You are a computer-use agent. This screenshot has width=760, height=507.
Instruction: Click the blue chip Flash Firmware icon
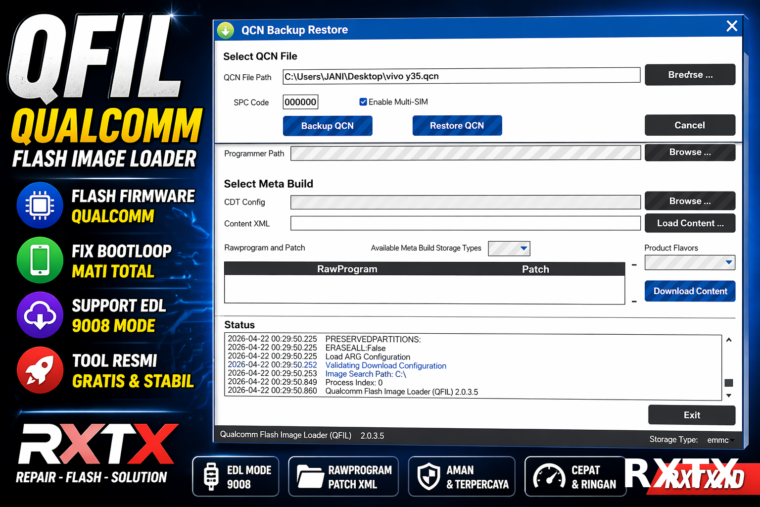pos(40,206)
